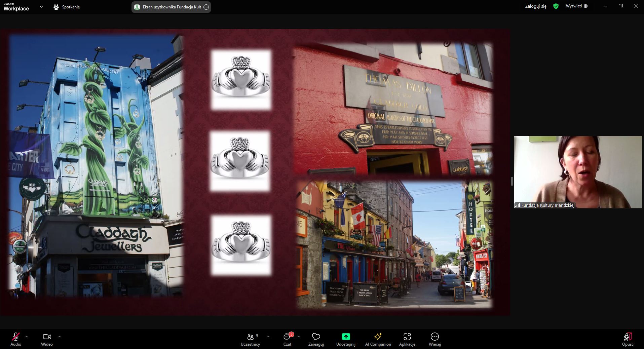Expand audio options arrow next to Audio
Image resolution: width=644 pixels, height=349 pixels.
click(27, 337)
